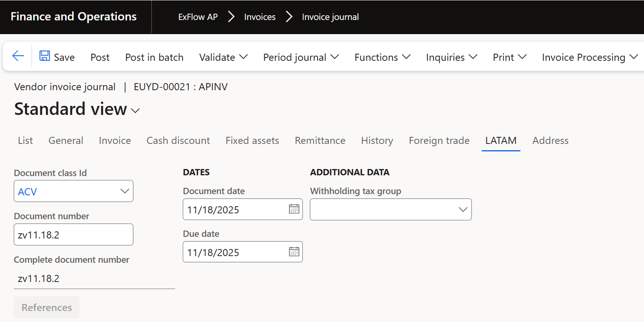The width and height of the screenshot is (644, 322).
Task: Switch to the General tab
Action: click(66, 140)
